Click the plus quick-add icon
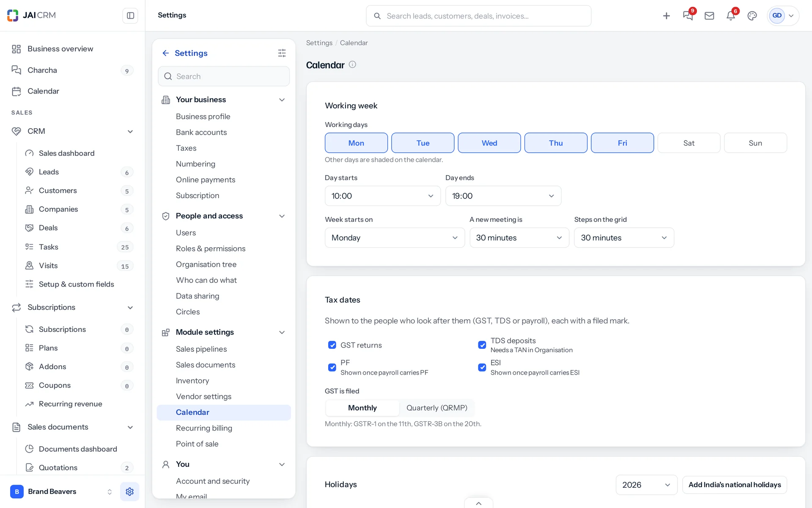Image resolution: width=812 pixels, height=508 pixels. (667, 16)
